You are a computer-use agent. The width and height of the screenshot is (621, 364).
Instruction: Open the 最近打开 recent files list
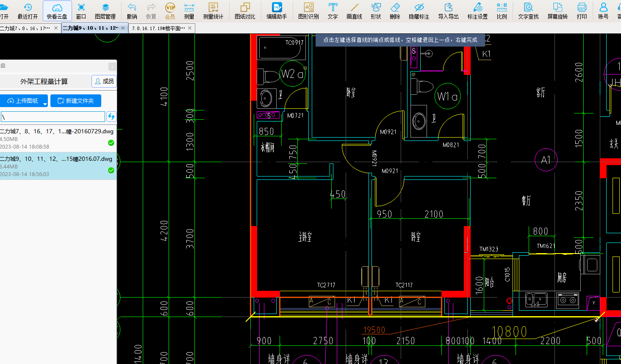pyautogui.click(x=28, y=11)
